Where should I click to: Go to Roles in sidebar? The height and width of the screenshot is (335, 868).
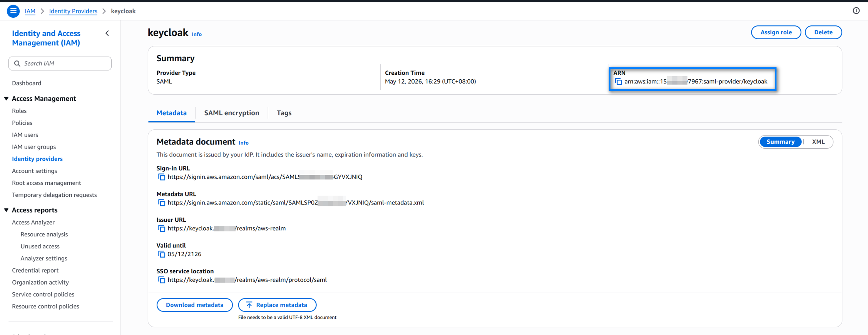pyautogui.click(x=19, y=111)
